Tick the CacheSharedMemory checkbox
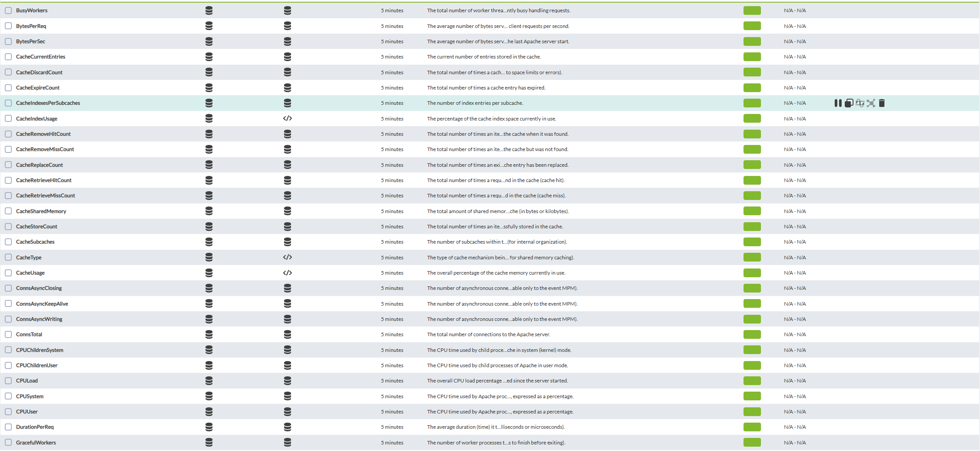The width and height of the screenshot is (980, 451). coord(8,211)
